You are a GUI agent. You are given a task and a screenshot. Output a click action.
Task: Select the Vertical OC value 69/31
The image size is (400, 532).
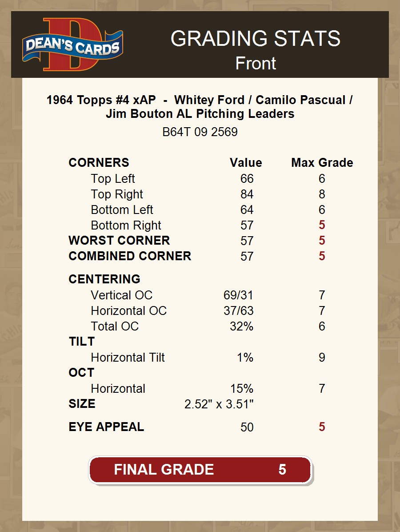[238, 295]
